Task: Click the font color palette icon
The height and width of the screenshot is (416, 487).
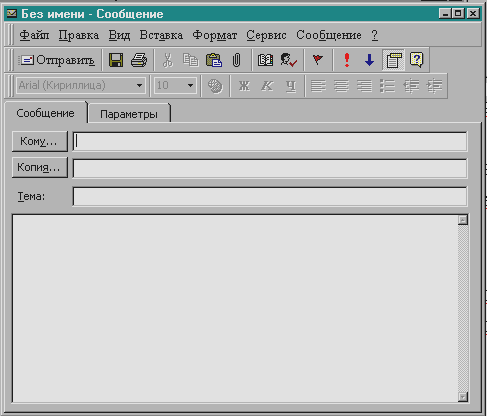Action: (215, 86)
